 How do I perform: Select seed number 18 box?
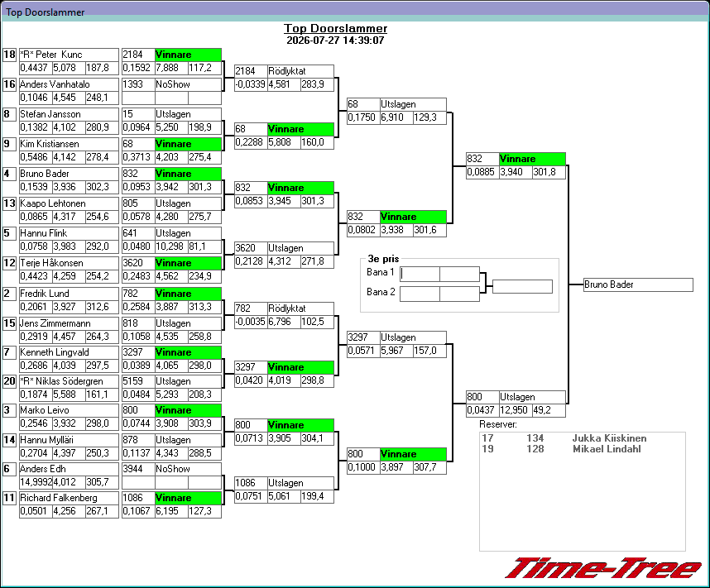tap(9, 55)
